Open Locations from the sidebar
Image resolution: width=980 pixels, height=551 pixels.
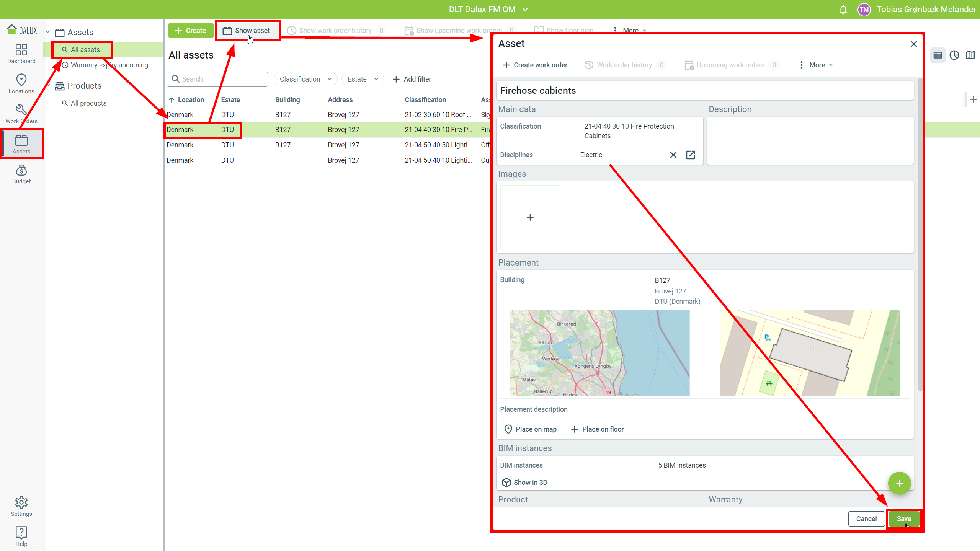click(21, 84)
